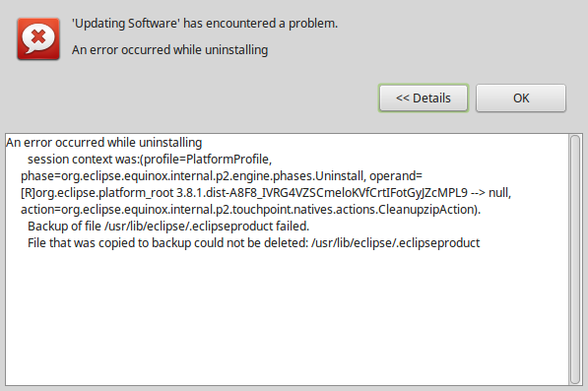Click the 'Backup of file' failed line
The height and width of the screenshot is (391, 588).
[168, 227]
